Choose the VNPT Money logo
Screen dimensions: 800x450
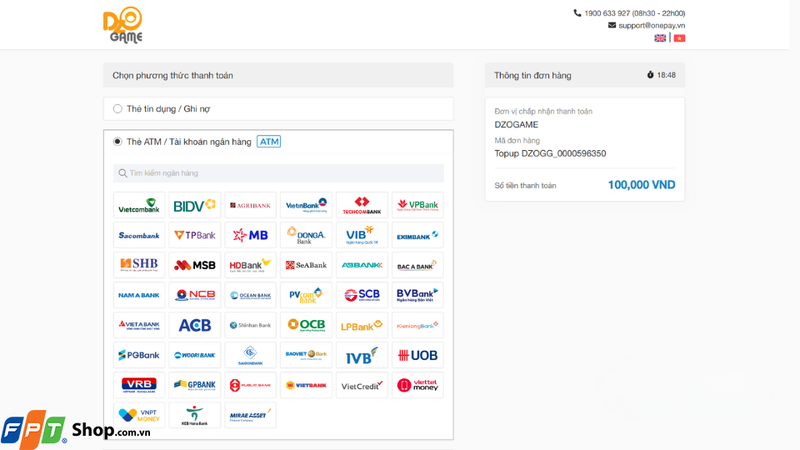139,415
